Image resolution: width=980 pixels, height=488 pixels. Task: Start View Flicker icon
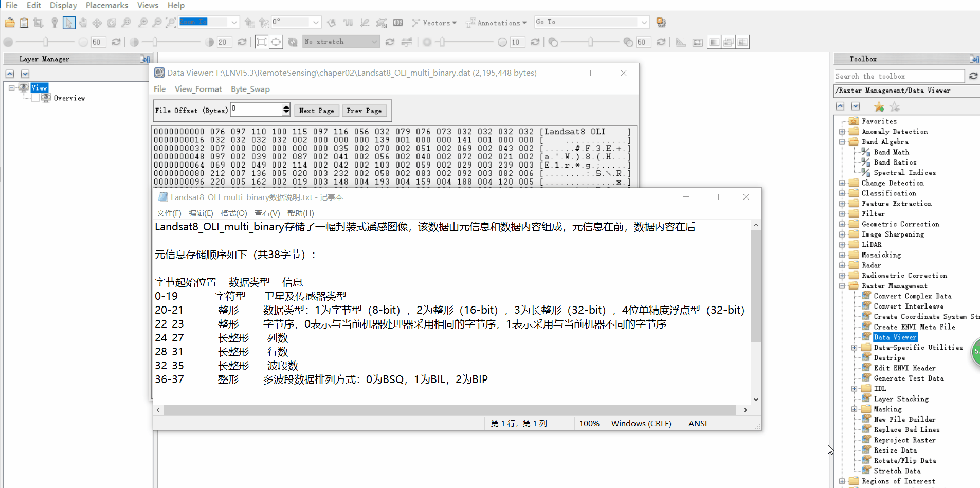729,42
